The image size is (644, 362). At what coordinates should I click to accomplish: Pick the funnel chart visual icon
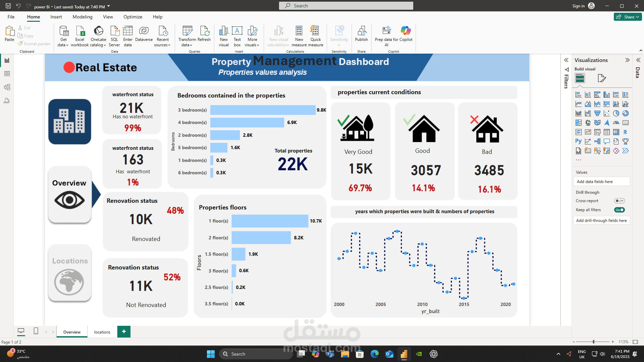pyautogui.click(x=597, y=114)
